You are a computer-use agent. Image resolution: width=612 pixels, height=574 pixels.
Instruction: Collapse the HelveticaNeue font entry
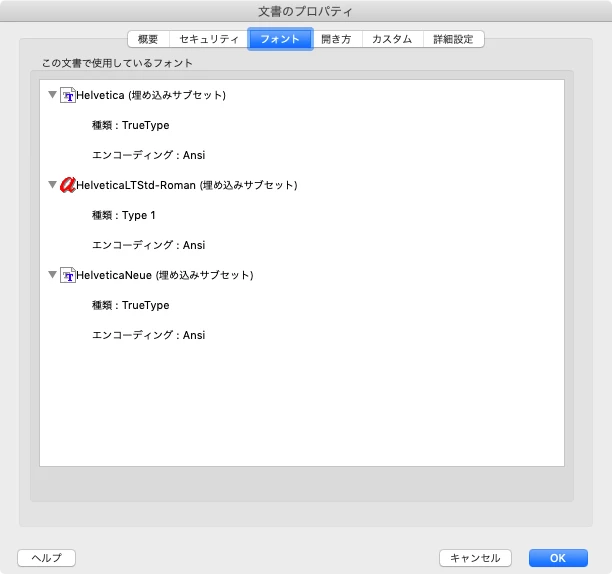tap(52, 275)
